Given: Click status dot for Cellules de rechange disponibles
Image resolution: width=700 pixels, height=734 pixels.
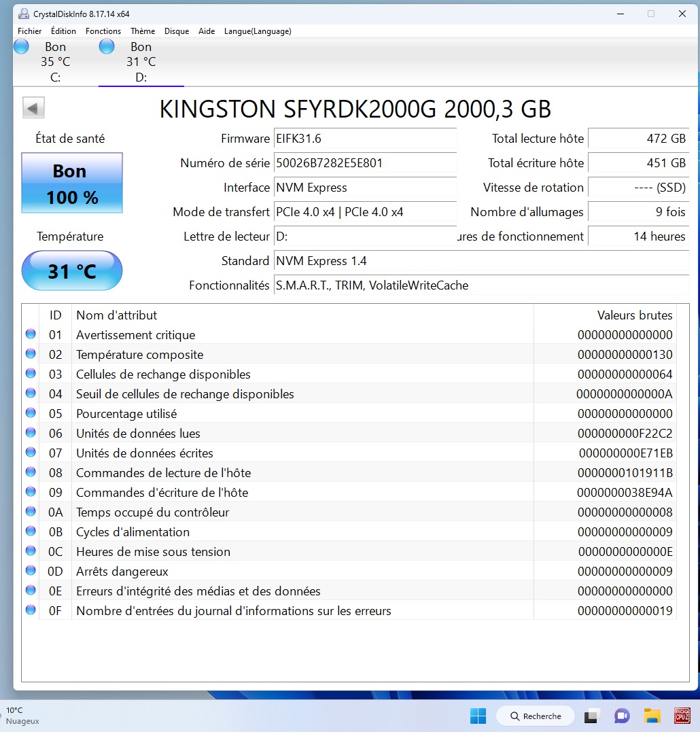Looking at the screenshot, I should (x=31, y=374).
